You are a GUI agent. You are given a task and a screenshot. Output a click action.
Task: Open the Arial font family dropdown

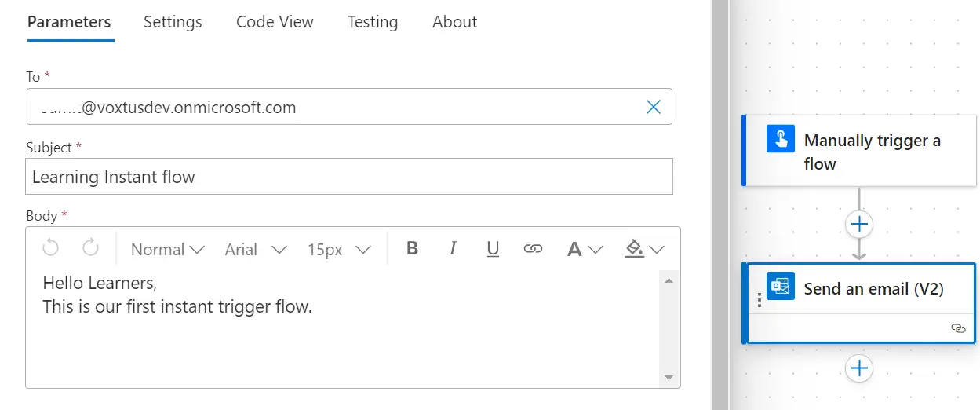point(256,249)
